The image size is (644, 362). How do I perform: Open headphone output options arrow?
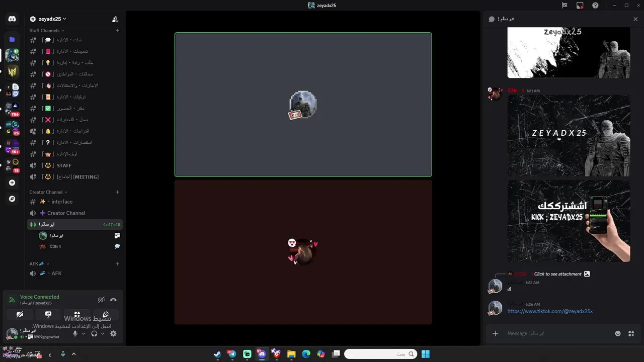pyautogui.click(x=103, y=333)
